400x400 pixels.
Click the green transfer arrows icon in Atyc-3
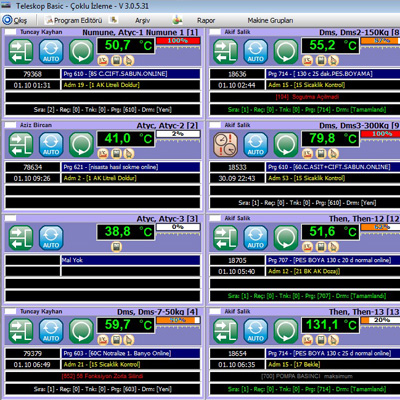(21, 238)
